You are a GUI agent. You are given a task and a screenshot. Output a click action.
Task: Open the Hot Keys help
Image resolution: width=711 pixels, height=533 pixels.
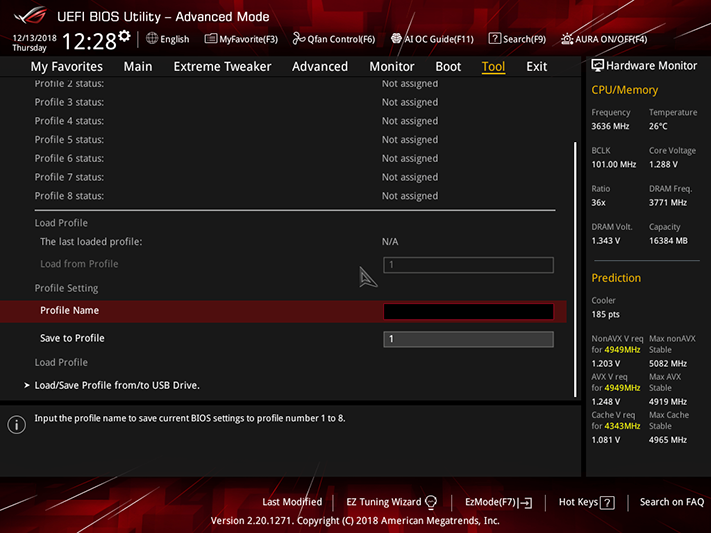[x=578, y=502]
